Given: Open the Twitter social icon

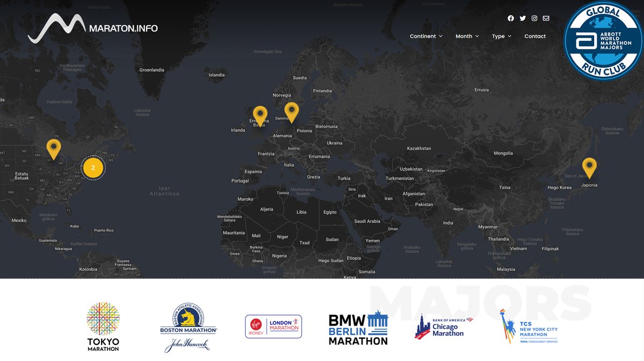Looking at the screenshot, I should tap(523, 18).
